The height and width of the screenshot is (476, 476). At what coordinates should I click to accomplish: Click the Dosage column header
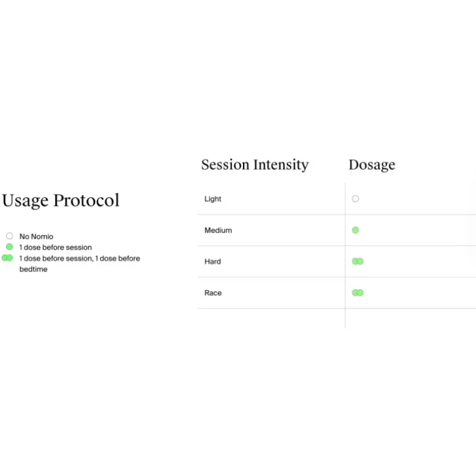pos(372,165)
